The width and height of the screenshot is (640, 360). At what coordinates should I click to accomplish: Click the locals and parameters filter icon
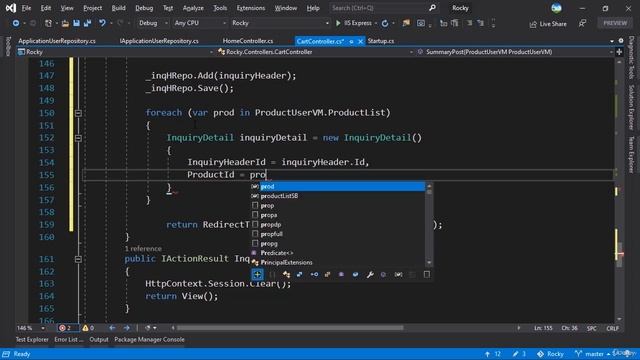(398, 275)
